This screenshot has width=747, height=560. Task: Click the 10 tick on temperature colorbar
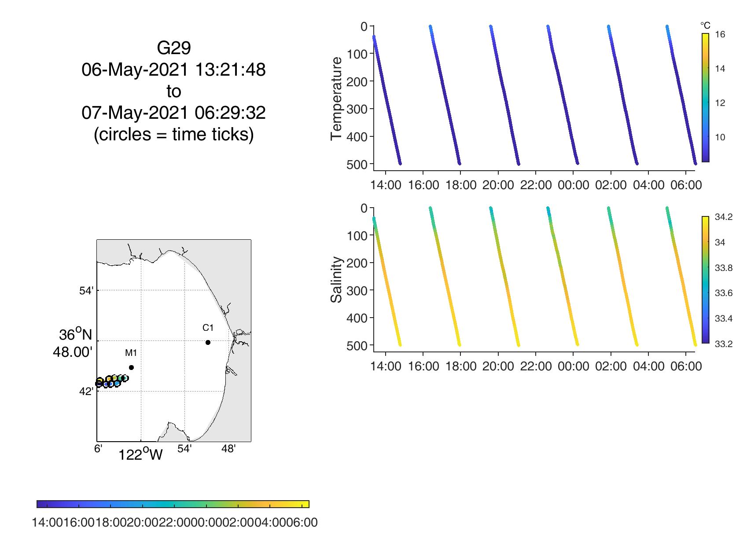720,137
